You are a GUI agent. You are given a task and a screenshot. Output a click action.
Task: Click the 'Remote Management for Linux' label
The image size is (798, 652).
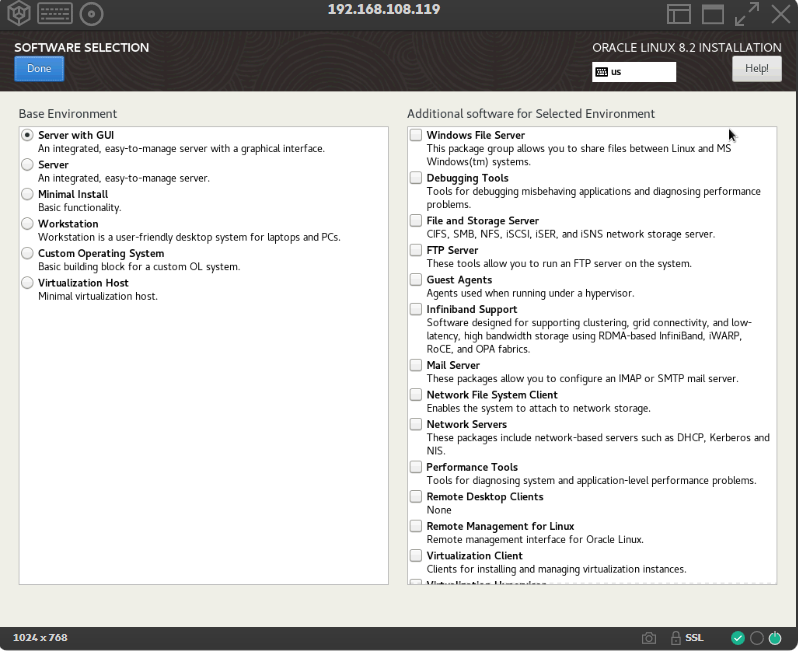click(x=500, y=526)
